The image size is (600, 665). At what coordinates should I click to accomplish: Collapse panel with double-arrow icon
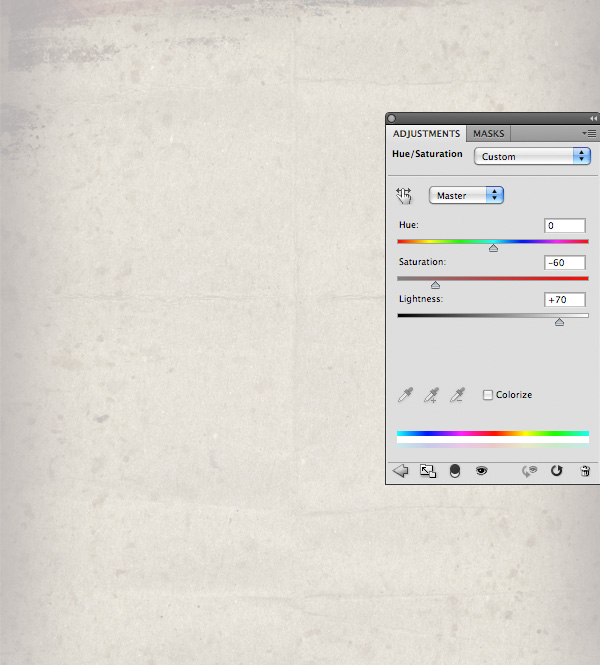pos(593,118)
